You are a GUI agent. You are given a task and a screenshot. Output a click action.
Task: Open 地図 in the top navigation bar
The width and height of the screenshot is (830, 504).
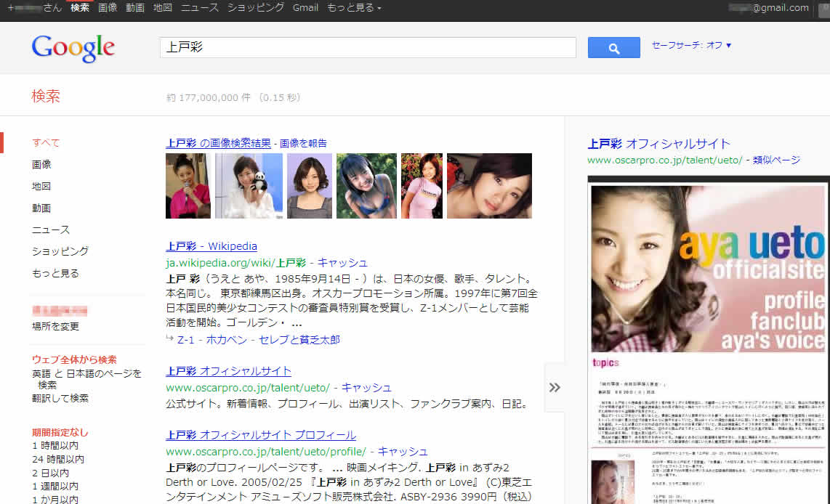coord(163,8)
